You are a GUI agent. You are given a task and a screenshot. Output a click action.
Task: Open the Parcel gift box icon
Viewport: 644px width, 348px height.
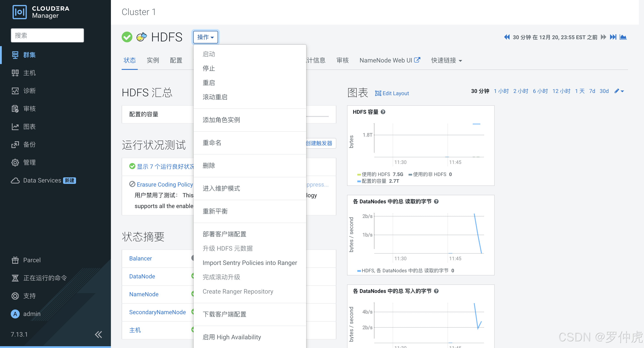tap(15, 260)
